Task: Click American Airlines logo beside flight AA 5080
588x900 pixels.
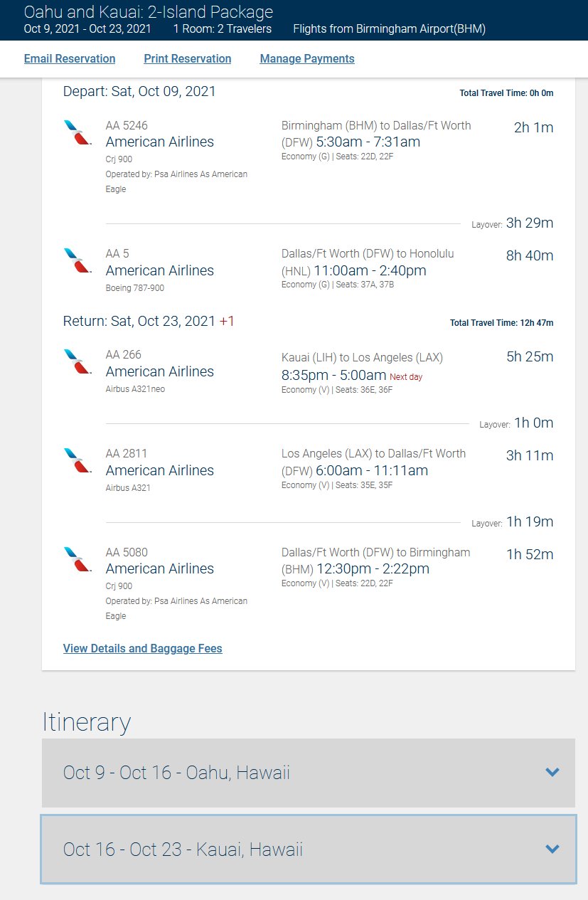Action: point(77,559)
